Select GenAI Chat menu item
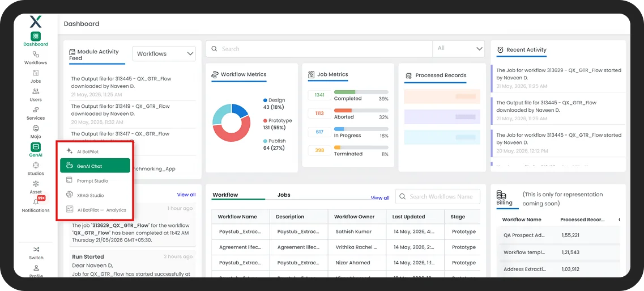 pyautogui.click(x=95, y=166)
